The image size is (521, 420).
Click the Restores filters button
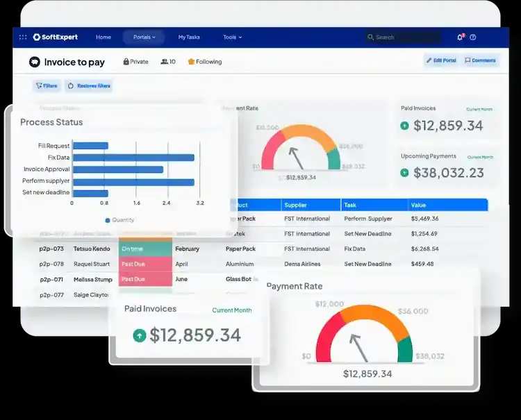pyautogui.click(x=88, y=86)
